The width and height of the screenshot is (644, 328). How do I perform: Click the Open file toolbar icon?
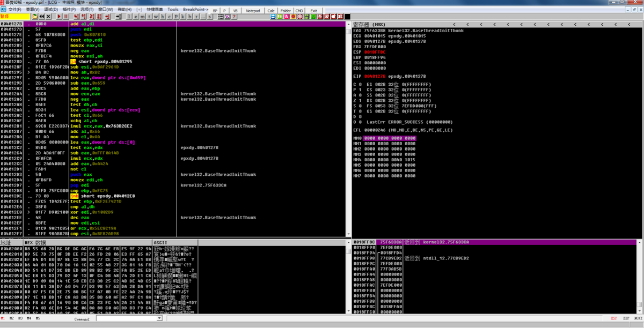coord(35,17)
